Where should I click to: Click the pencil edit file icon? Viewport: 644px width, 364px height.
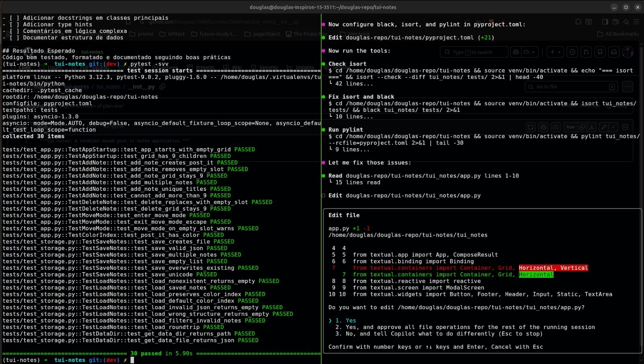coord(603,127)
